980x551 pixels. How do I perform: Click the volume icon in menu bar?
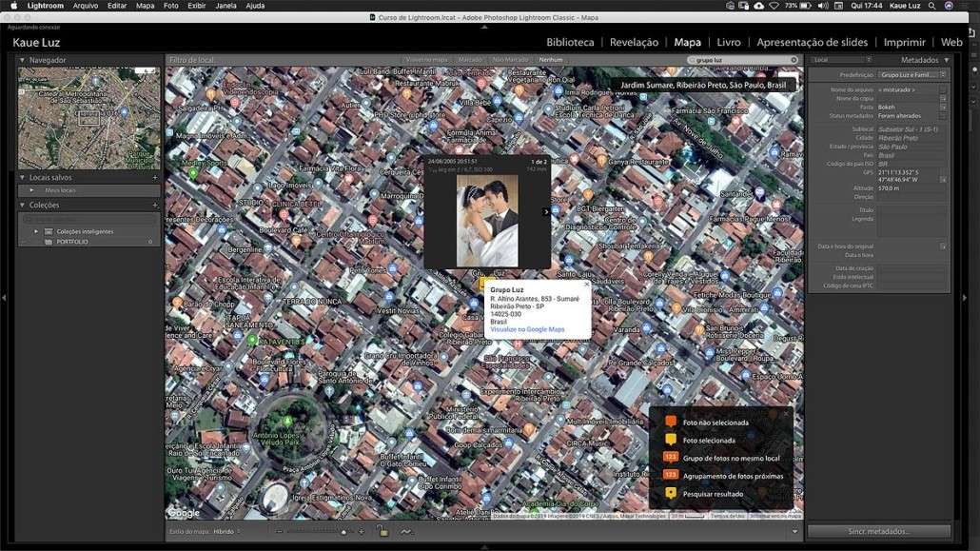pyautogui.click(x=823, y=6)
